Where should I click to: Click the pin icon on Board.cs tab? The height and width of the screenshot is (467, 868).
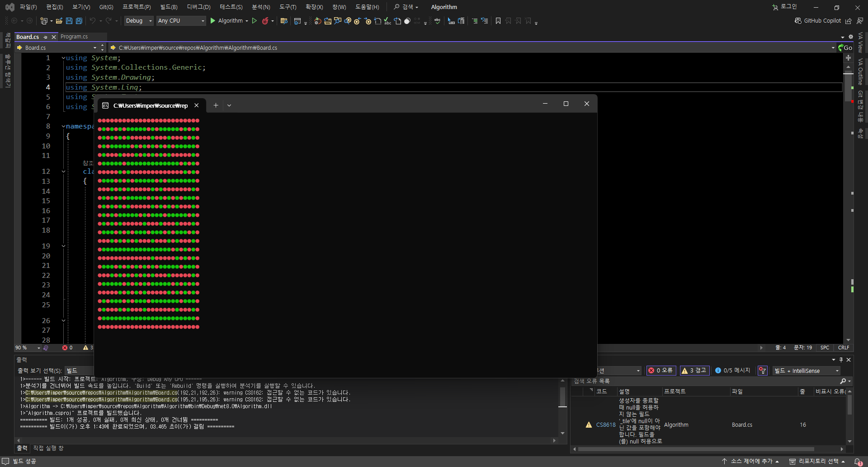point(46,37)
